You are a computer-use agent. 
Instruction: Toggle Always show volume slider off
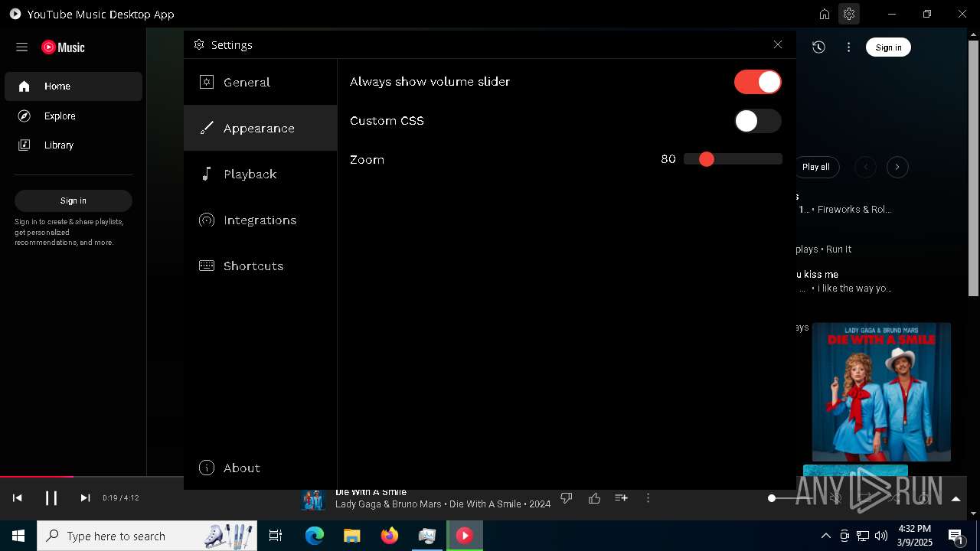(x=757, y=82)
